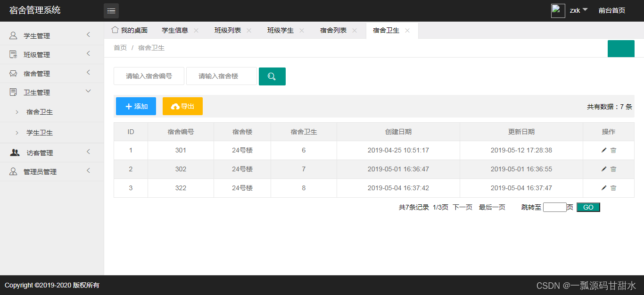Click the cell 2019-05-01 16:36:55
Viewport: 644px width, 295px height.
(x=521, y=169)
